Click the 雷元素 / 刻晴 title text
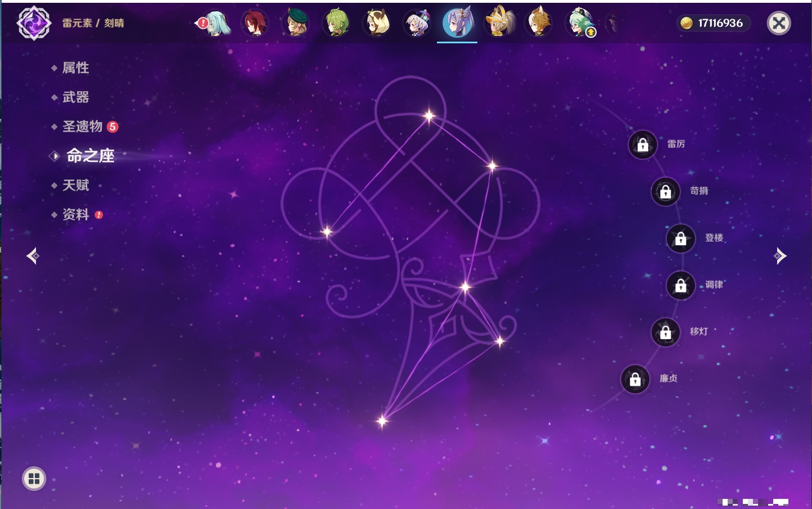The width and height of the screenshot is (812, 509). (x=93, y=23)
